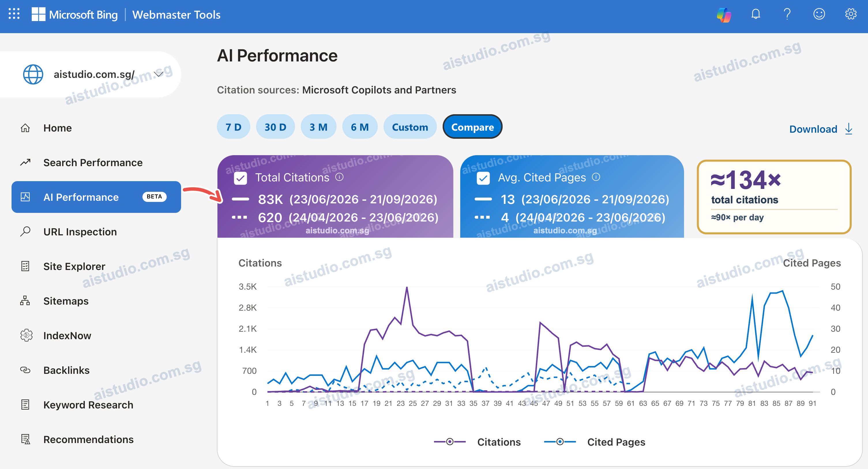Open the feedback smiley icon
The height and width of the screenshot is (469, 868).
819,14
